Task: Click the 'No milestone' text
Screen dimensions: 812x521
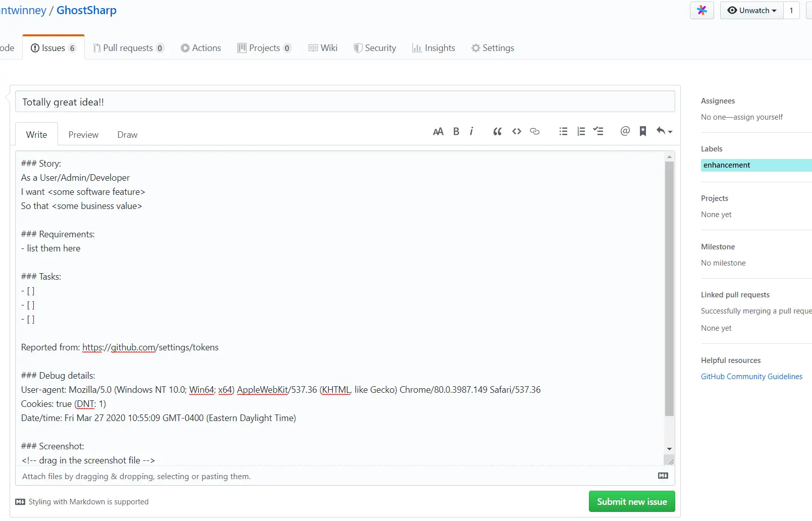Action: point(723,263)
